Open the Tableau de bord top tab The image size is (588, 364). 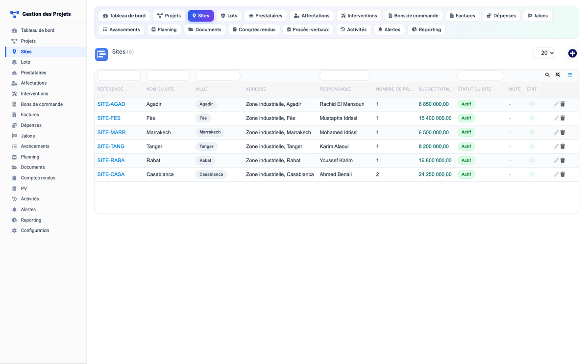click(124, 16)
